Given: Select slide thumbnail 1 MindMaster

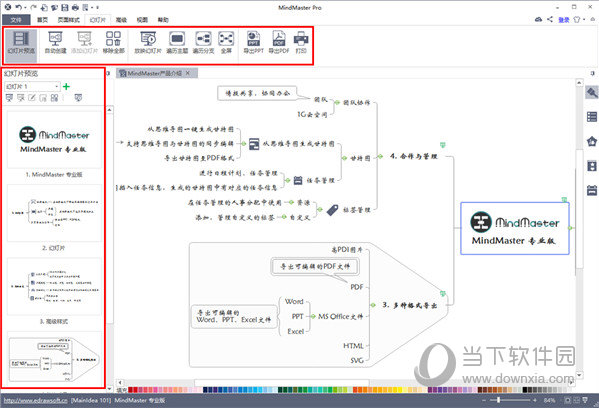Looking at the screenshot, I should [x=54, y=140].
